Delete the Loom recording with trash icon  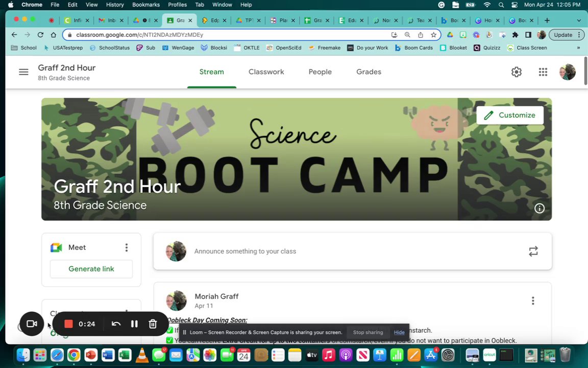(153, 324)
